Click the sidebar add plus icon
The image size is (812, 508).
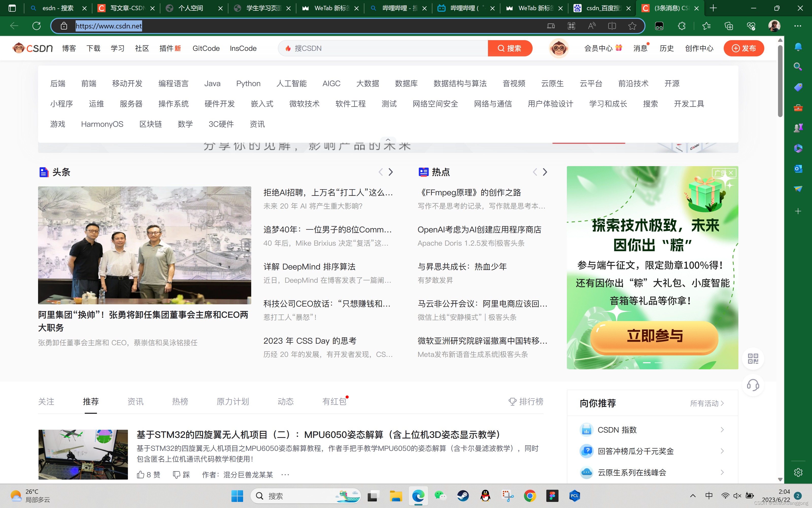pyautogui.click(x=798, y=211)
